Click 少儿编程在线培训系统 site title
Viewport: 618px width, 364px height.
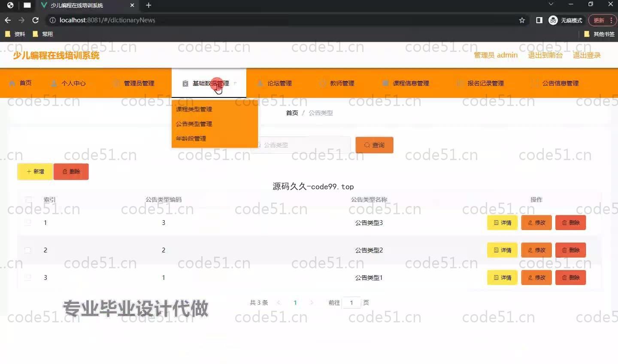point(56,55)
